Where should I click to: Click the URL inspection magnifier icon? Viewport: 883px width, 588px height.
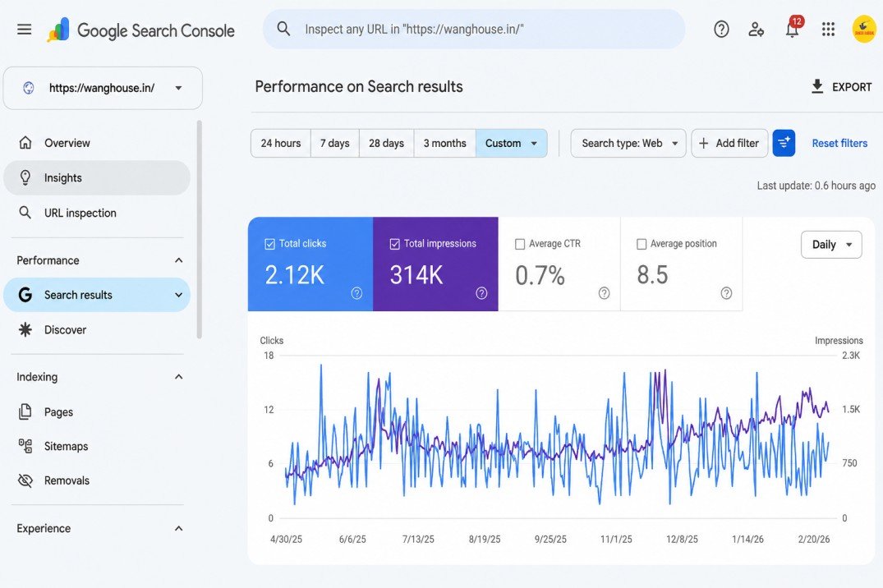(x=25, y=213)
